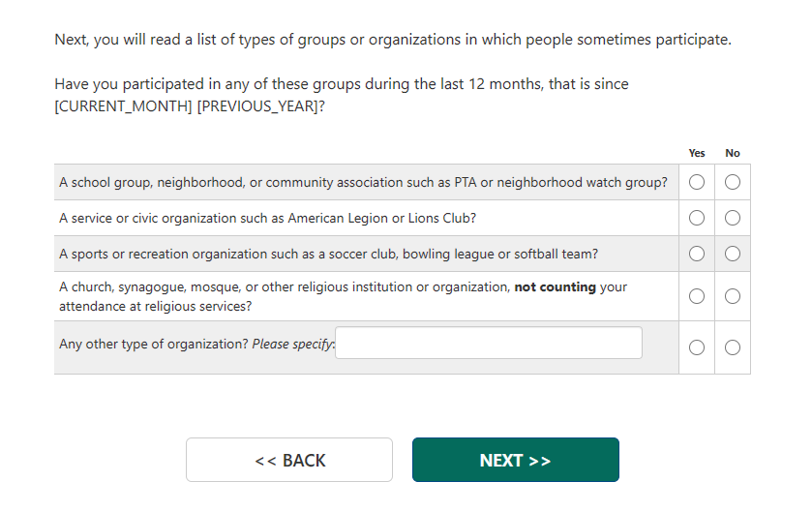This screenshot has height=512, width=812.
Task: Mark No for sports or recreation organization
Action: coord(733,254)
